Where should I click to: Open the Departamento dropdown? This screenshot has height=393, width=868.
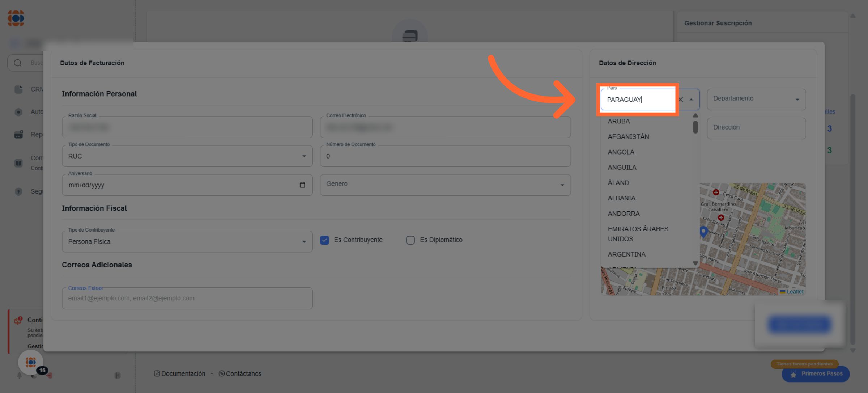tap(797, 100)
